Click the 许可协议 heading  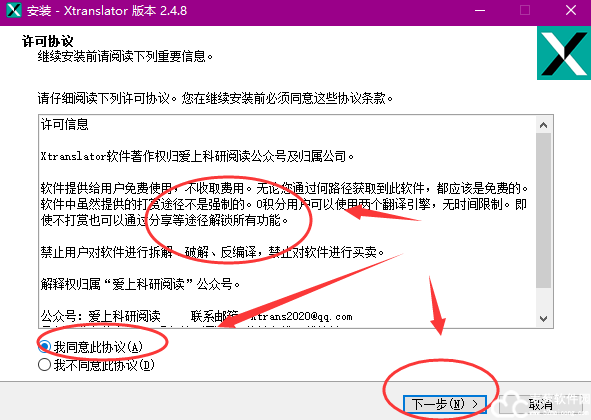pyautogui.click(x=47, y=41)
